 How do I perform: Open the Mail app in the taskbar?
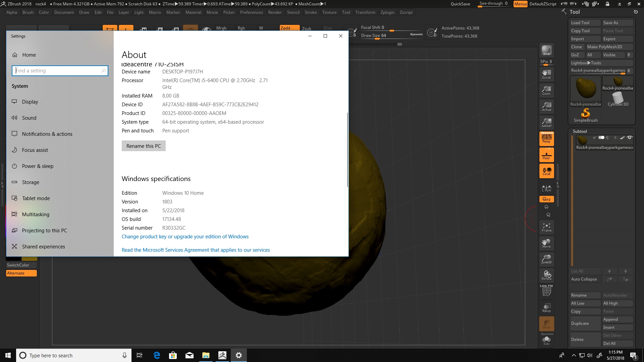pyautogui.click(x=189, y=355)
